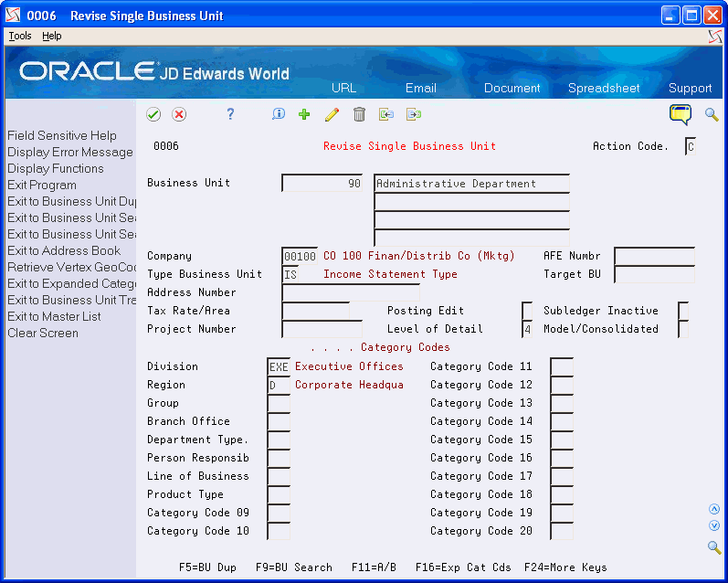
Task: Click the scroll up circle arrow icon
Action: tap(714, 509)
